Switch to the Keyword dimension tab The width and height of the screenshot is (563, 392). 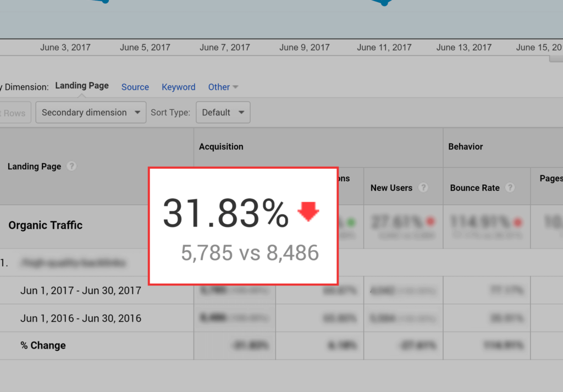(178, 87)
